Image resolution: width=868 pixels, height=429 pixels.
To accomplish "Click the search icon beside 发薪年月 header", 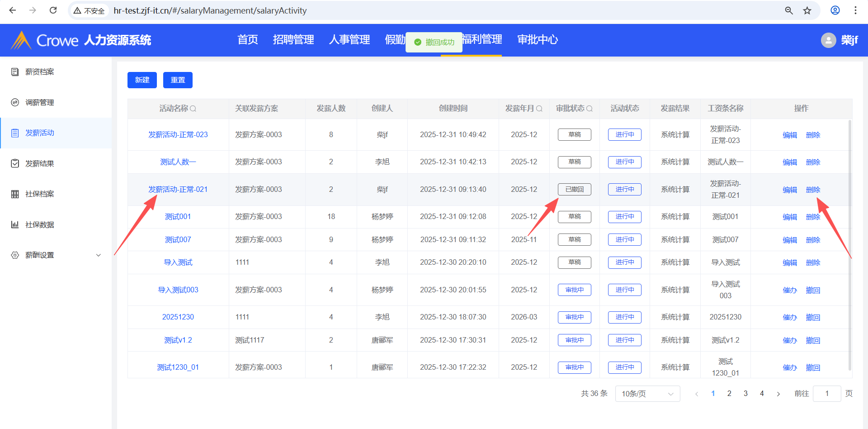I will 539,109.
